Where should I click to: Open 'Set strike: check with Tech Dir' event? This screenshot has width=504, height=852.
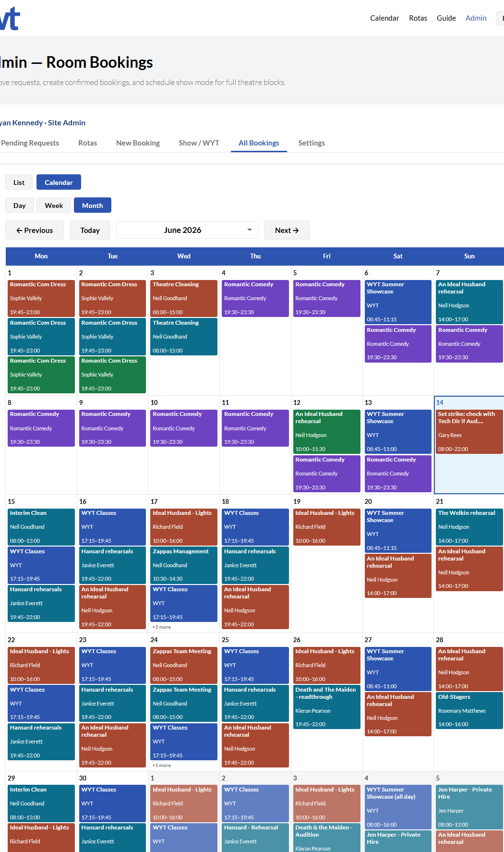click(x=469, y=431)
